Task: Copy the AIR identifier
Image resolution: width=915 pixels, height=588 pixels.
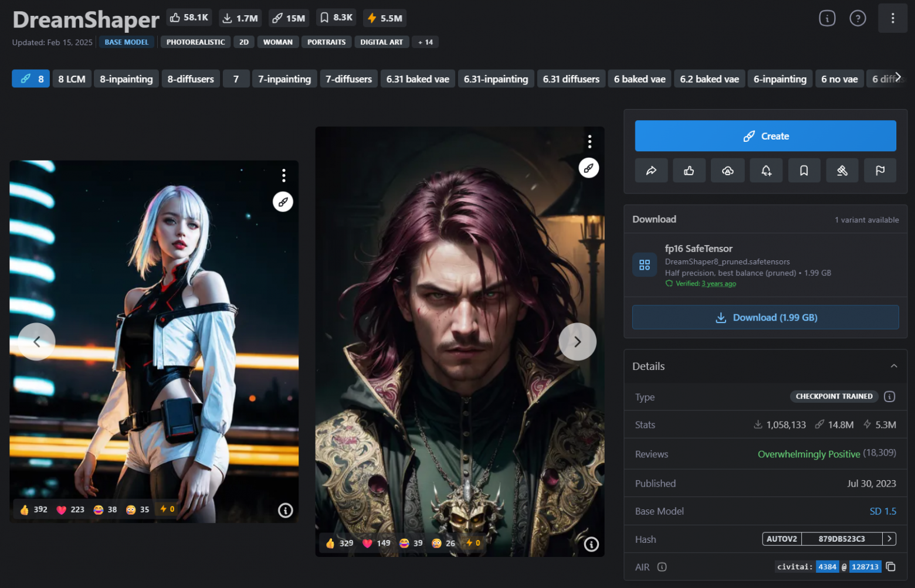Action: point(891,567)
